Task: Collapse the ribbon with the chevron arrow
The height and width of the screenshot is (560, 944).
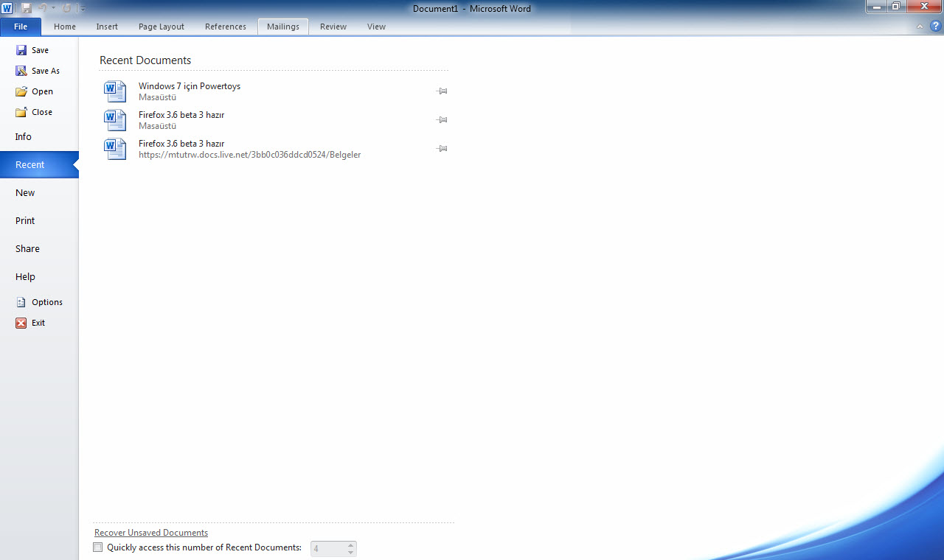Action: coord(920,27)
